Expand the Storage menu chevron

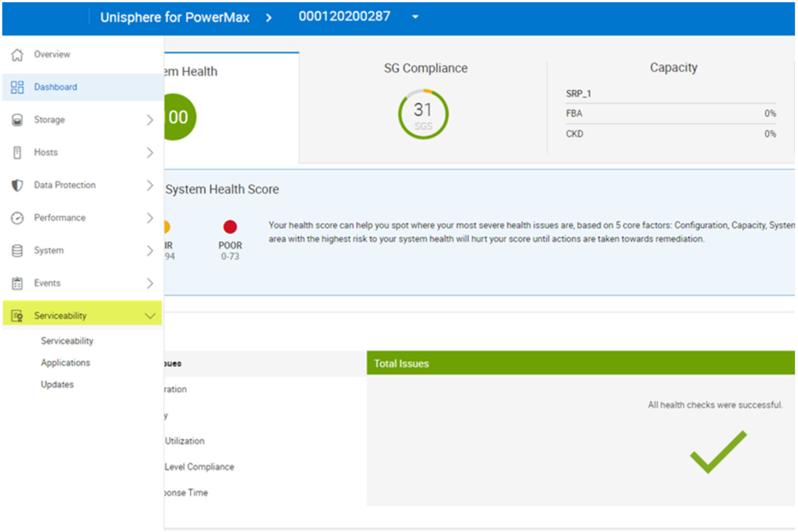150,120
